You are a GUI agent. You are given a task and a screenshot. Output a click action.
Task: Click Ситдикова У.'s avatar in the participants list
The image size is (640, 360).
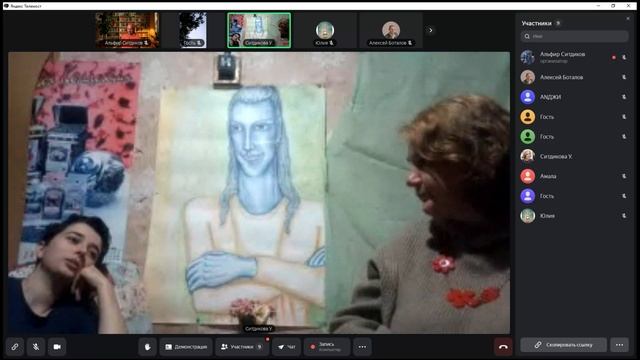pyautogui.click(x=527, y=156)
